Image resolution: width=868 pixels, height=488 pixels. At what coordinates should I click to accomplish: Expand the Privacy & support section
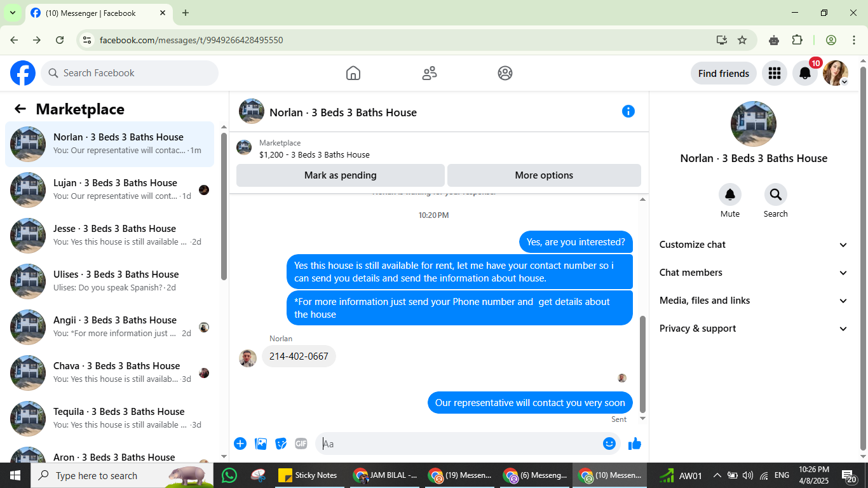(754, 329)
